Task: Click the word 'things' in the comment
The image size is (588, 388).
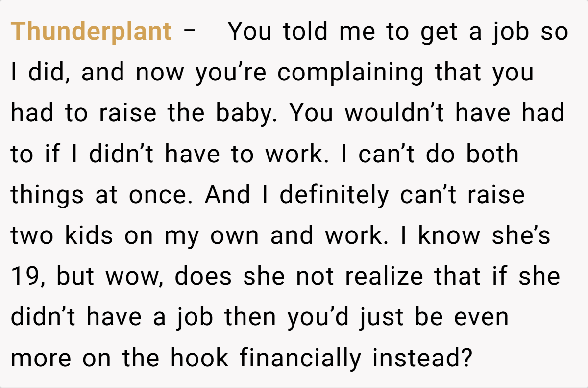Action: point(47,195)
